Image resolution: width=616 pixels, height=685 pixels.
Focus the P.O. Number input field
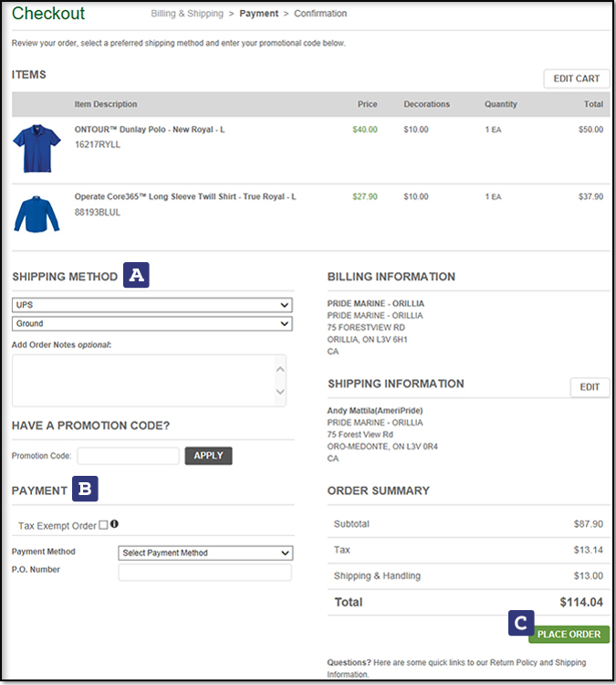click(x=205, y=573)
